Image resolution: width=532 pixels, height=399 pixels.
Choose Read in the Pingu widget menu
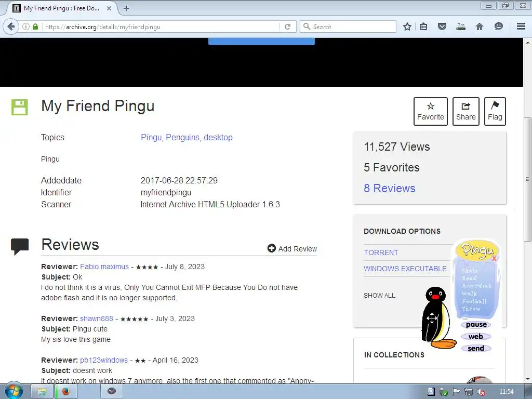(469, 278)
